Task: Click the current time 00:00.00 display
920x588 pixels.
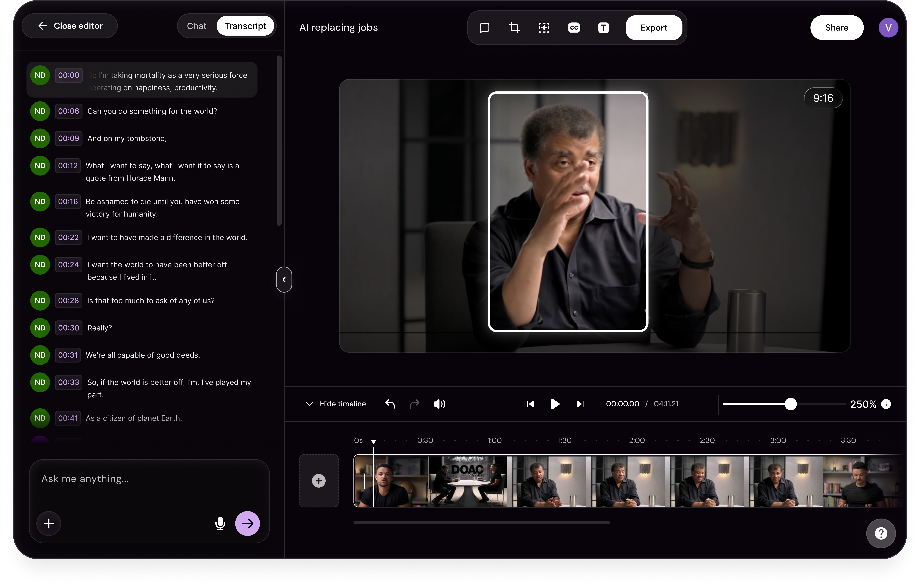Action: click(x=622, y=404)
